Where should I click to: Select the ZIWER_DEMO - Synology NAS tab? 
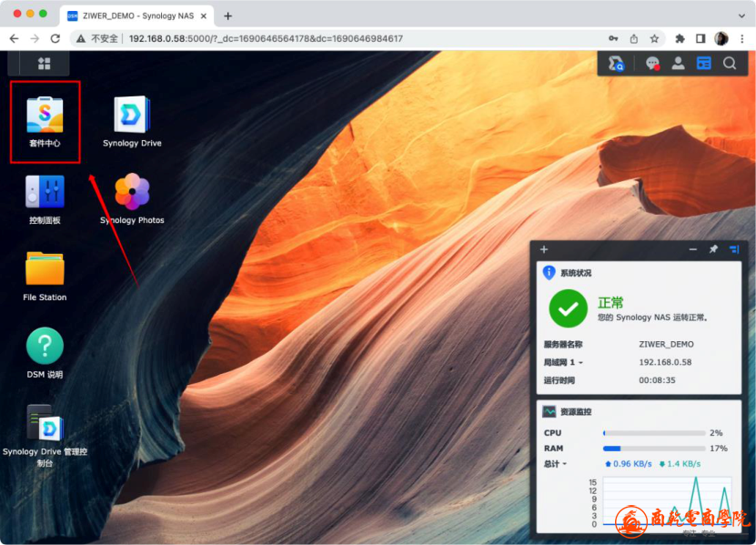tap(137, 15)
